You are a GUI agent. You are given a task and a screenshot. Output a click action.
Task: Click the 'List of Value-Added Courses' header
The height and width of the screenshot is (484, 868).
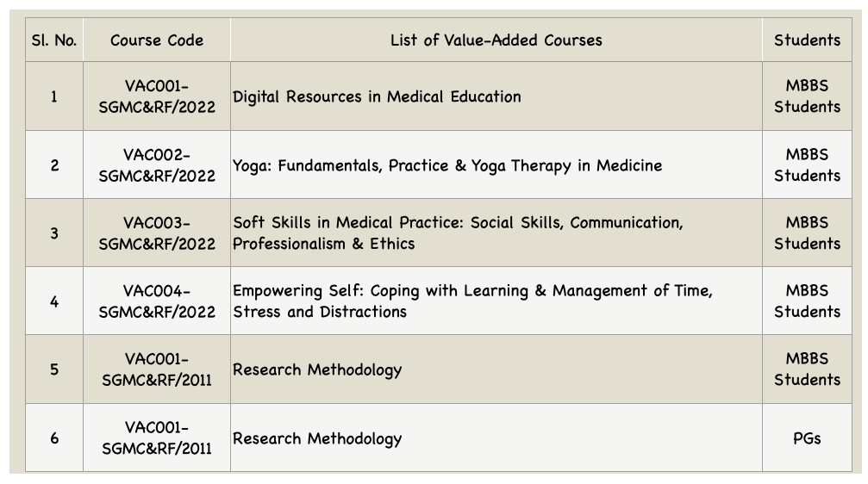coord(496,40)
